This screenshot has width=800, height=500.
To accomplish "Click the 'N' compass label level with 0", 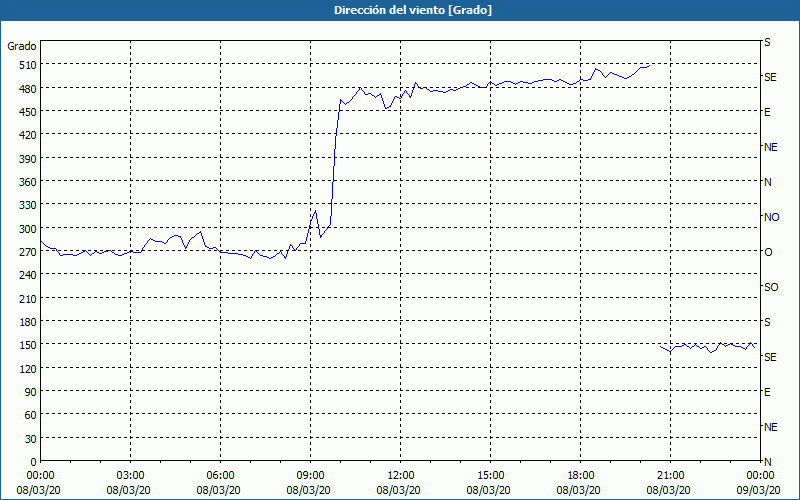I will (767, 462).
